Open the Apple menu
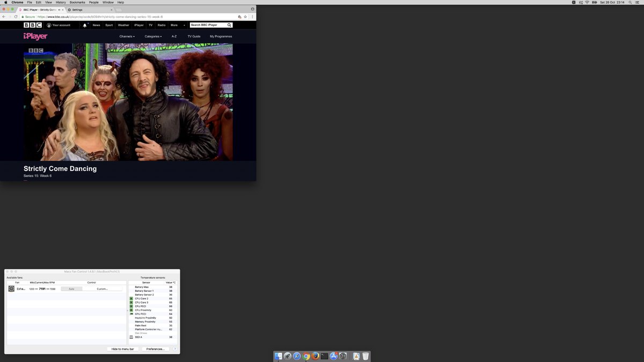Screen dimensions: 644x362 pos(5,2)
